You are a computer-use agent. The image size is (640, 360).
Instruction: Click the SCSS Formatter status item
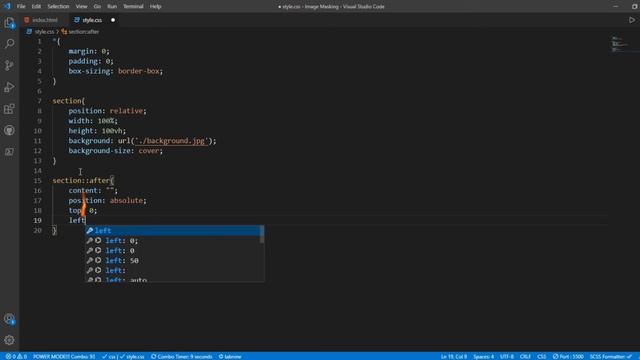click(x=611, y=356)
